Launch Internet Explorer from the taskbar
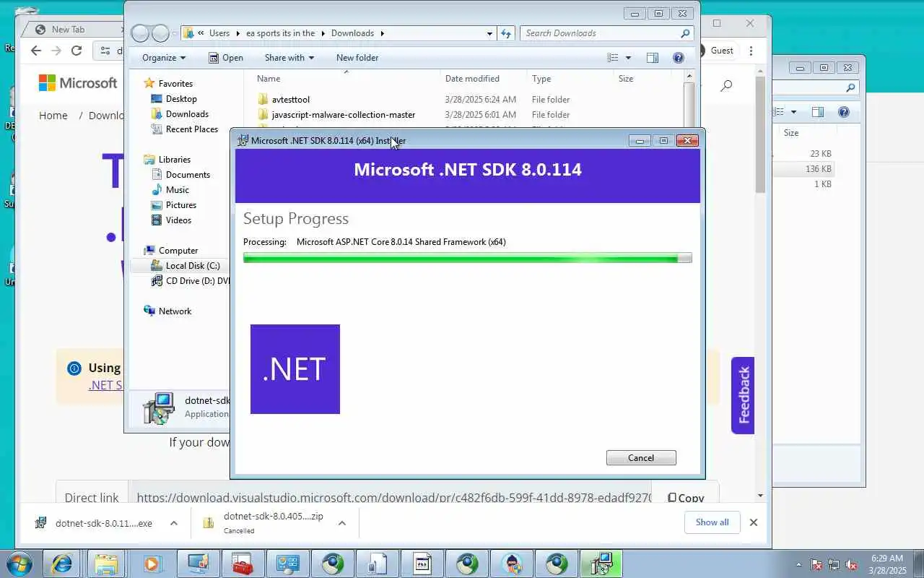 61,564
